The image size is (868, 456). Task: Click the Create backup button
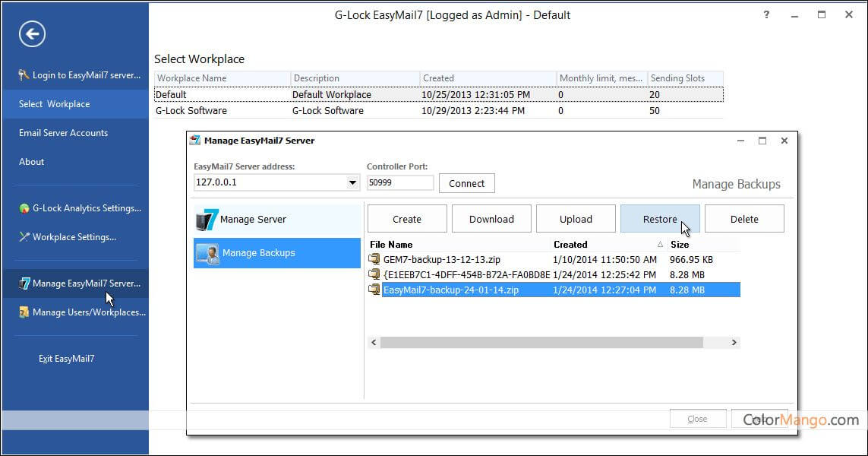(x=407, y=219)
